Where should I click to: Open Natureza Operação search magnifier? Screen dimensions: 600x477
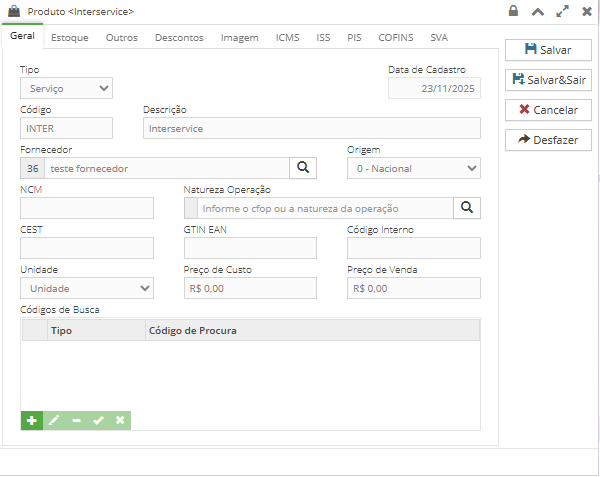pyautogui.click(x=467, y=208)
